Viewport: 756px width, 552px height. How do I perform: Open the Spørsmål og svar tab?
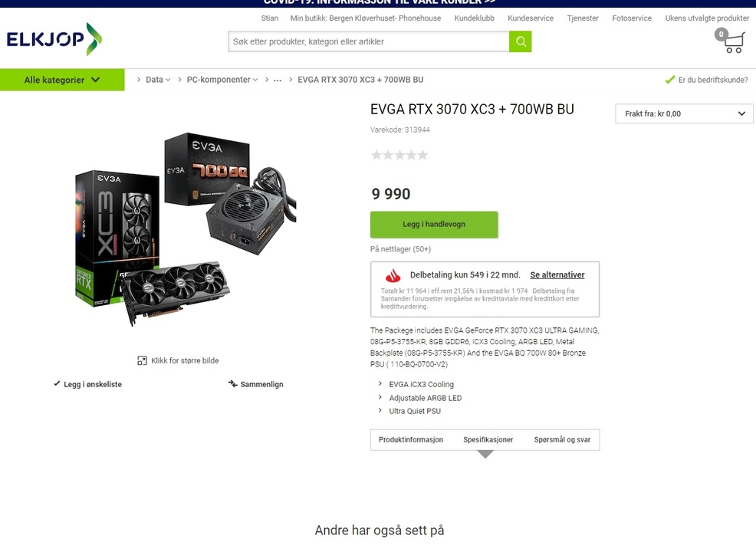[562, 439]
